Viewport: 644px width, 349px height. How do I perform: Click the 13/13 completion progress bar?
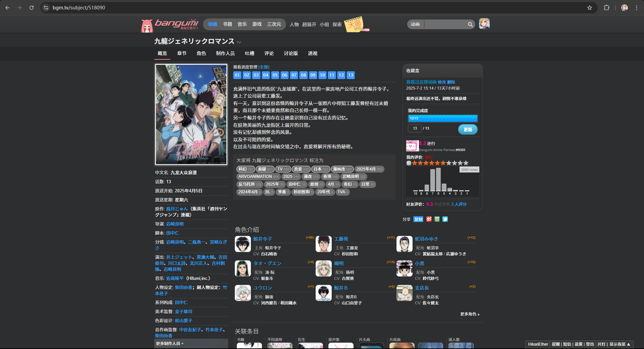(443, 118)
